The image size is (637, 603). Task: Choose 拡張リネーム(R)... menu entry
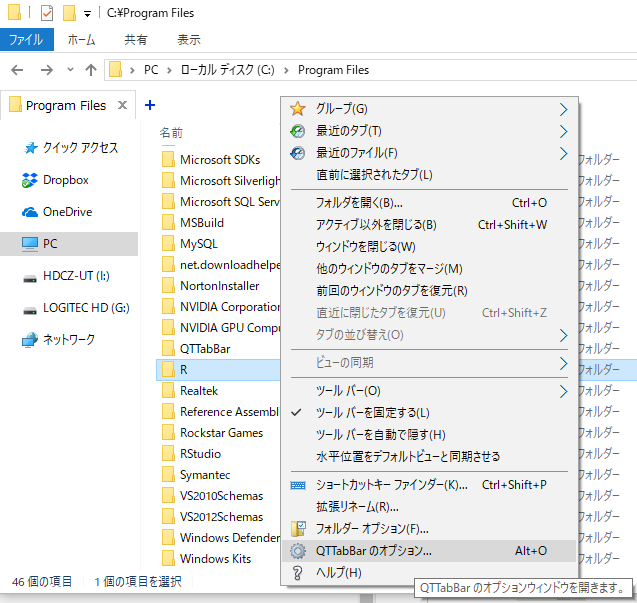(x=429, y=507)
